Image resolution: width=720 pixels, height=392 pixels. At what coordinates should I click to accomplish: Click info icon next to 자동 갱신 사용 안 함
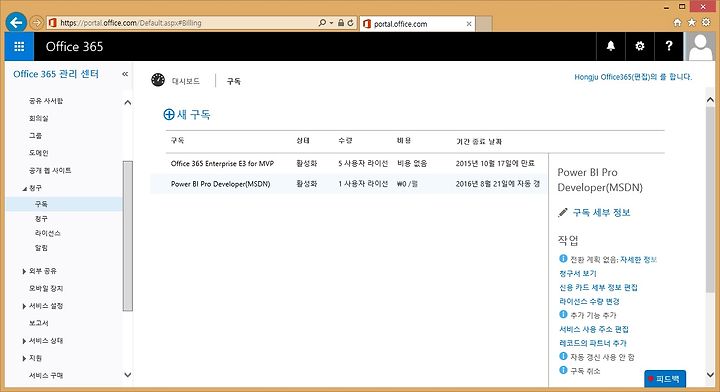563,356
